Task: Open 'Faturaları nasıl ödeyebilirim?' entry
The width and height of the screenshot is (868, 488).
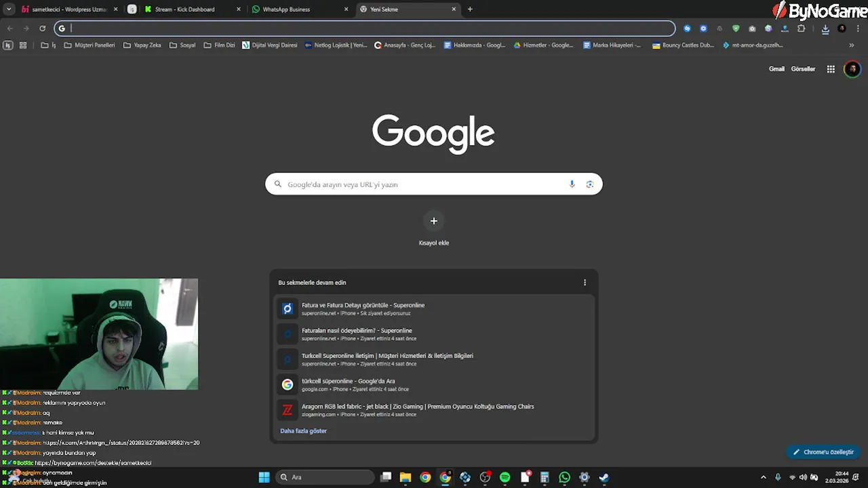Action: click(434, 334)
